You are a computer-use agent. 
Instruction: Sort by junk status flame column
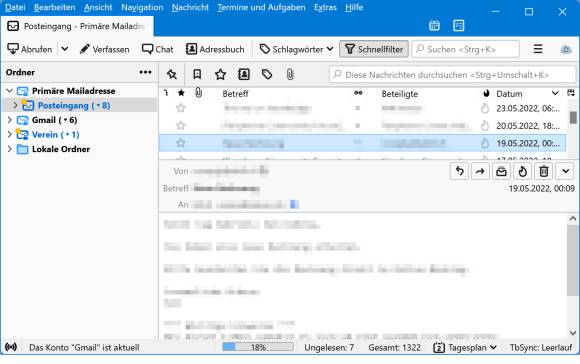(x=486, y=94)
